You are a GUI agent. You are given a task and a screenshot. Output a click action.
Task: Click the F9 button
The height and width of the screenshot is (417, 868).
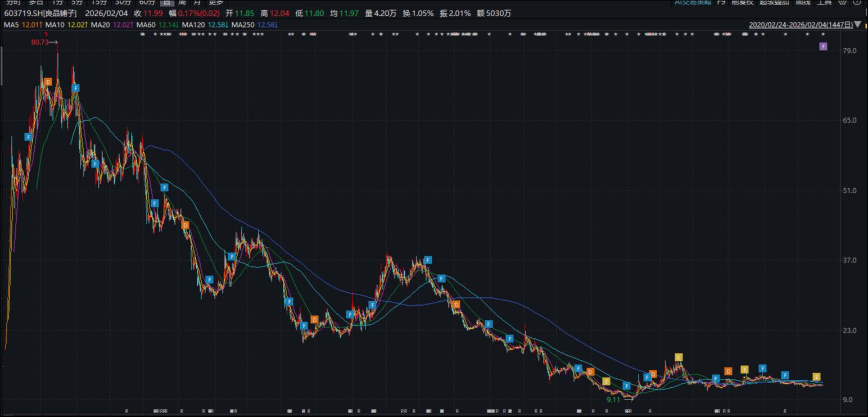[721, 2]
